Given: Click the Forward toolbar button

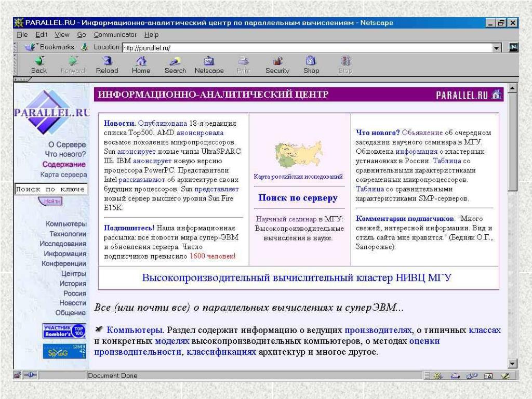Looking at the screenshot, I should point(73,65).
